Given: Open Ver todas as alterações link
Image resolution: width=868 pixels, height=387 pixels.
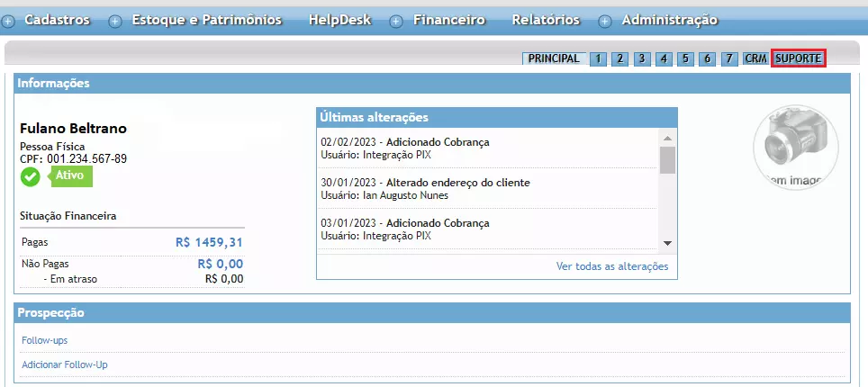Looking at the screenshot, I should click(x=612, y=266).
